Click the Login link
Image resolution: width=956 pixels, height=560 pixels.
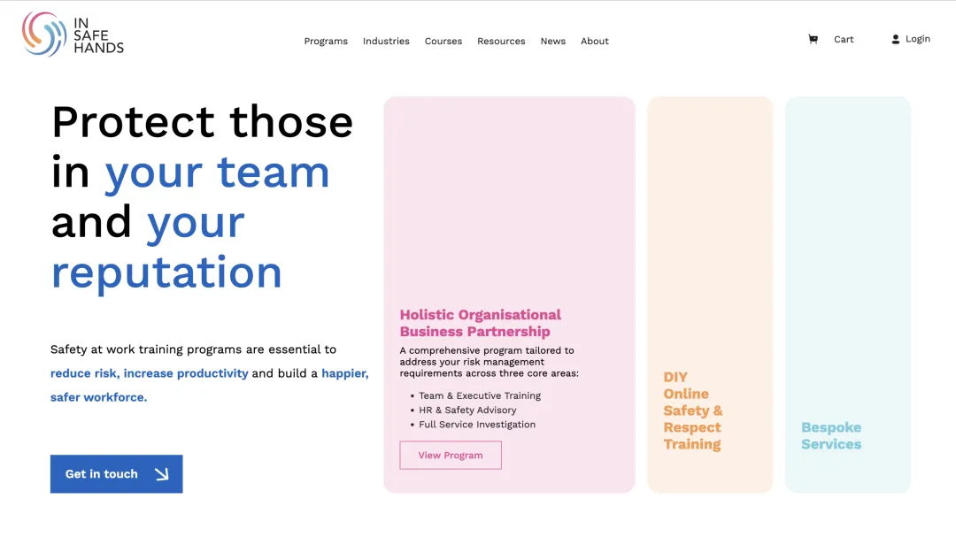(918, 39)
